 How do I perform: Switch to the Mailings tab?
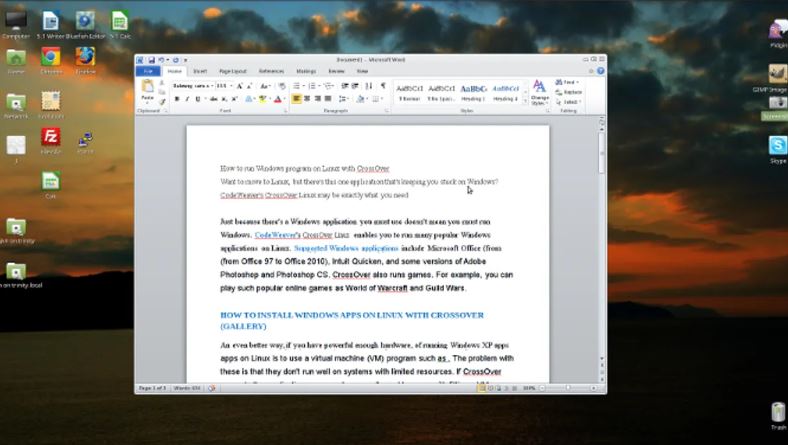coord(306,71)
